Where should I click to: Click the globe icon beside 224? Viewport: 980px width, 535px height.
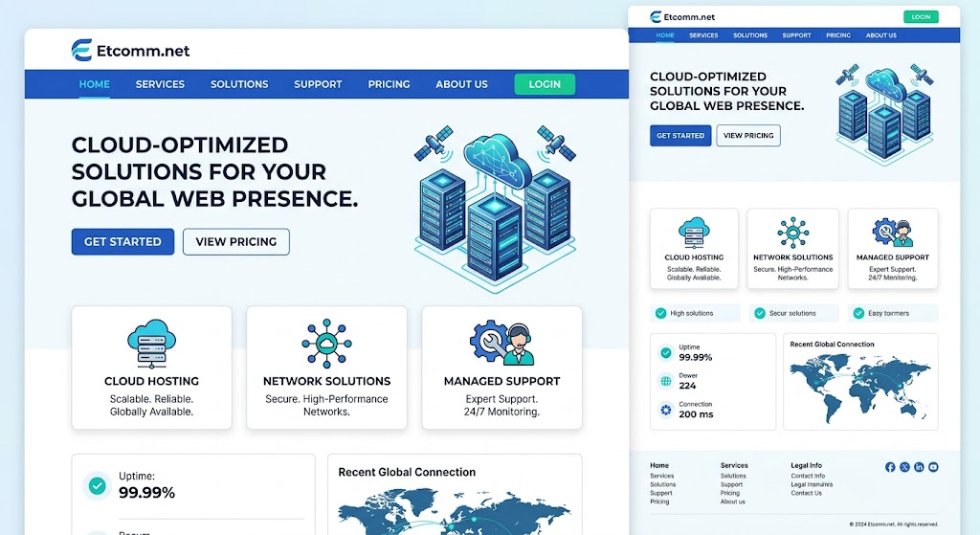pyautogui.click(x=666, y=381)
